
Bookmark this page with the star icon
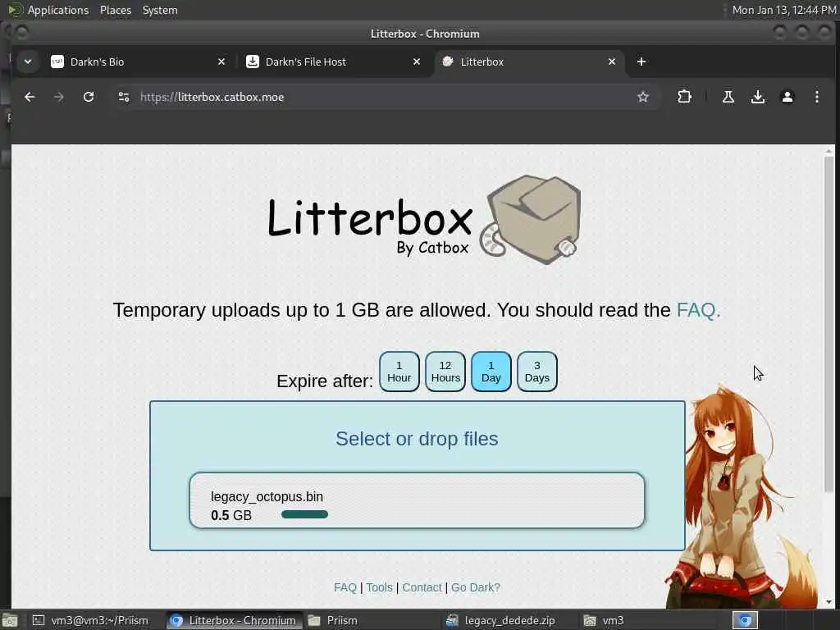click(643, 97)
